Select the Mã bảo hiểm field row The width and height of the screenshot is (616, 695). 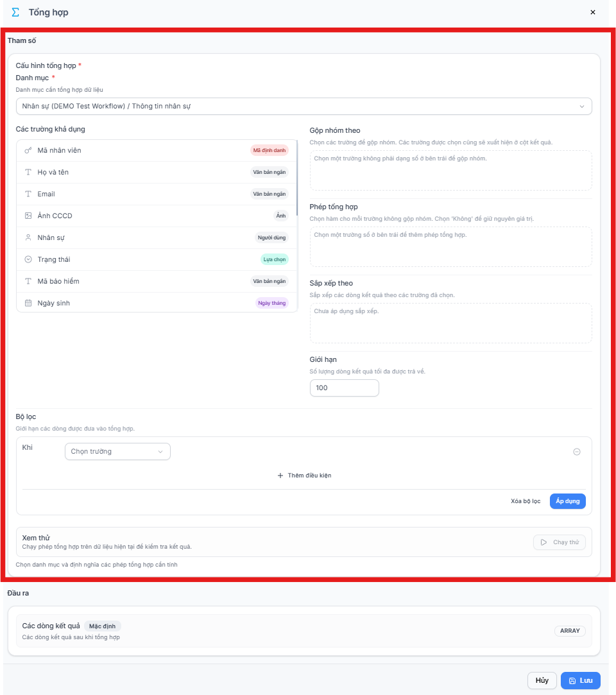(x=157, y=281)
